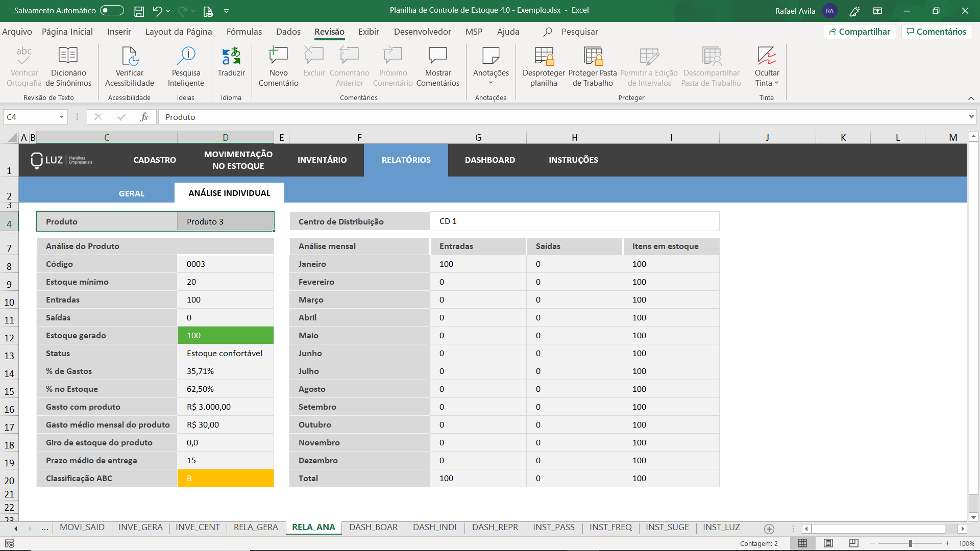Switch to Page Layout view in status bar
This screenshot has height=551, width=980.
point(828,543)
